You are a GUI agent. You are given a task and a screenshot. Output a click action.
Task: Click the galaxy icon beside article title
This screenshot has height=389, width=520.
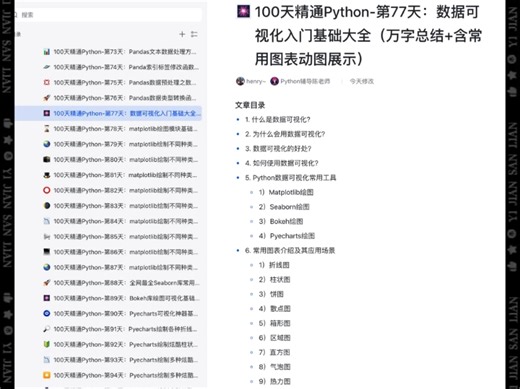pos(243,12)
